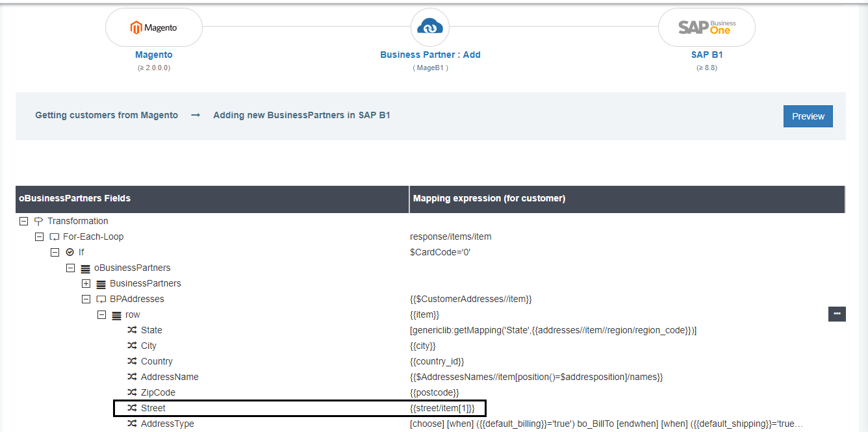This screenshot has width=868, height=432.
Task: Click the shuffle icon beside City field
Action: point(132,346)
